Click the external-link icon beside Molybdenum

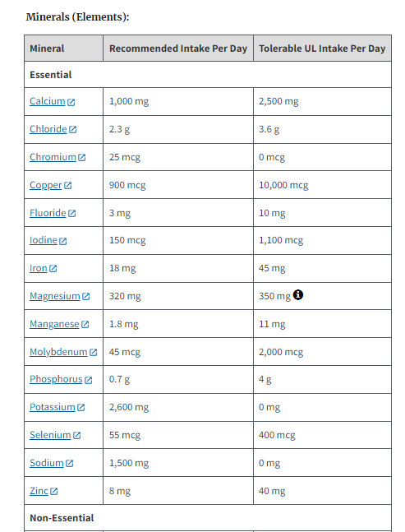(x=93, y=352)
